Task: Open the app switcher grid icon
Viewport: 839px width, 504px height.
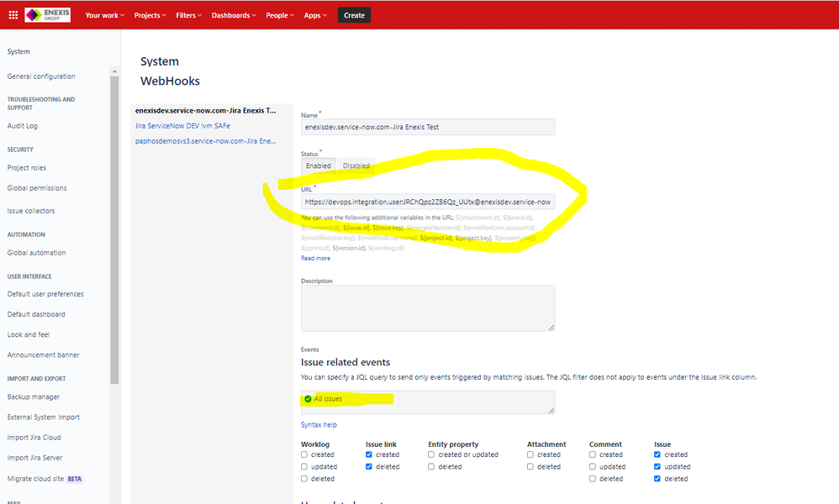Action: click(13, 15)
